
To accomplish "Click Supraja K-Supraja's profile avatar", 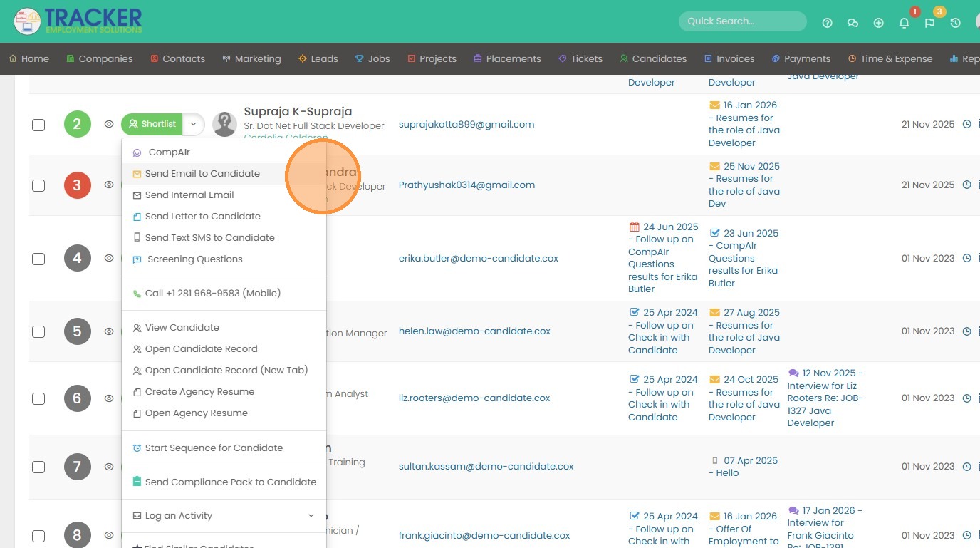I will click(x=225, y=124).
